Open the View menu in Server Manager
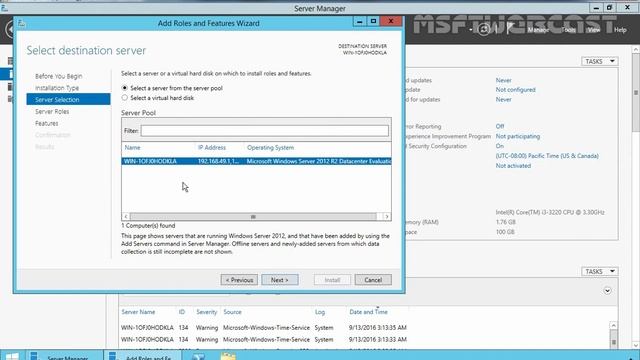Viewport: 640px width, 360px height. click(593, 30)
